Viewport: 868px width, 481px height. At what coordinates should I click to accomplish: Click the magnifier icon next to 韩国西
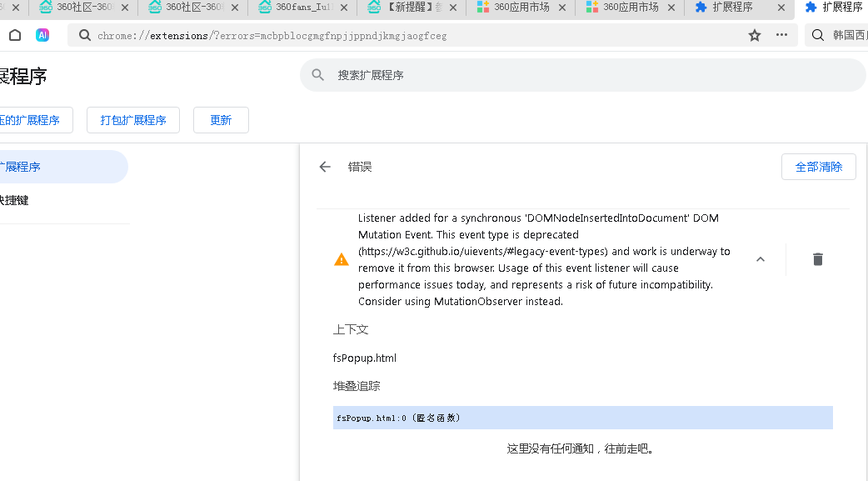(x=820, y=36)
